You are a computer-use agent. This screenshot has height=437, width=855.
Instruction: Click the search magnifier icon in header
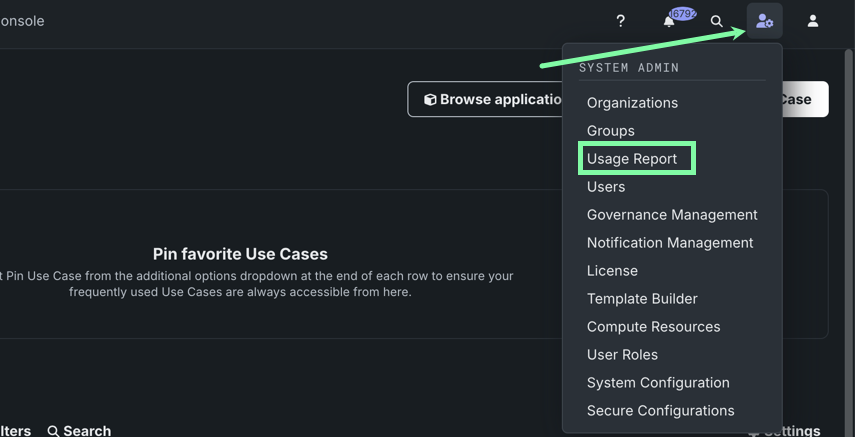pyautogui.click(x=717, y=21)
